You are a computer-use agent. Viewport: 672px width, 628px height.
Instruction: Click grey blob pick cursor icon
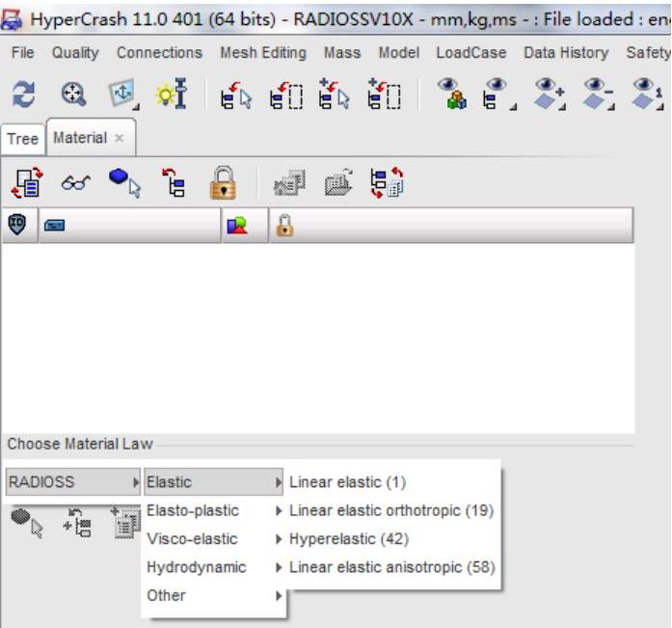pos(27,523)
